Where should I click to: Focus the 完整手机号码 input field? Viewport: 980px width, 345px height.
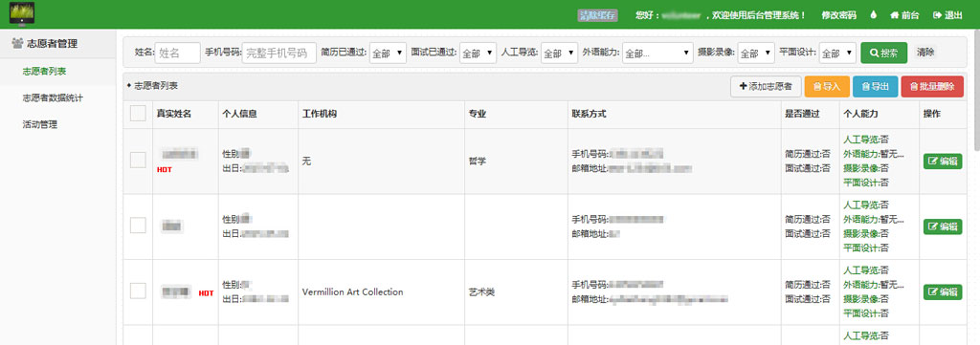pos(278,53)
